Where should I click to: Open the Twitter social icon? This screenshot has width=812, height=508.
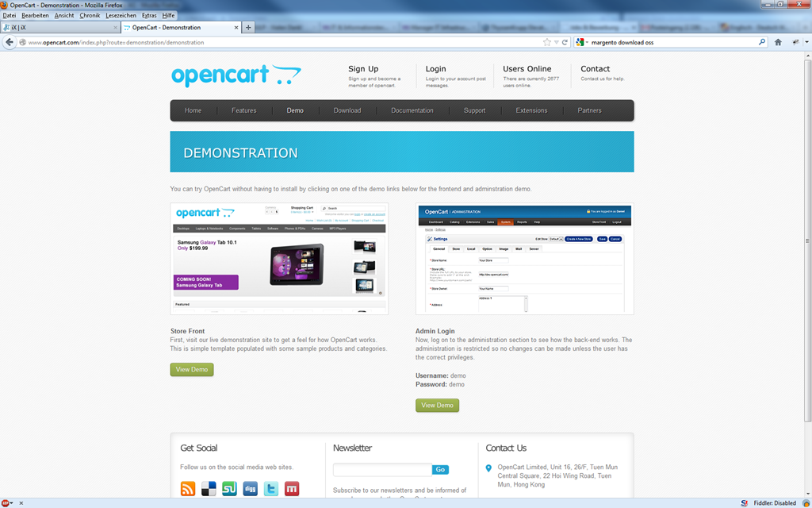point(271,489)
